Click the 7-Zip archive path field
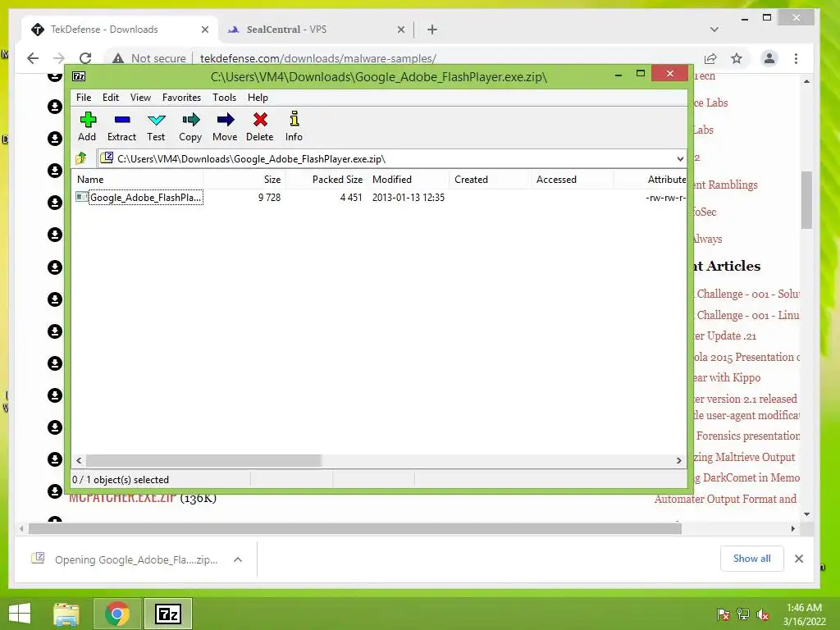Viewport: 840px width, 630px height. tap(386, 158)
